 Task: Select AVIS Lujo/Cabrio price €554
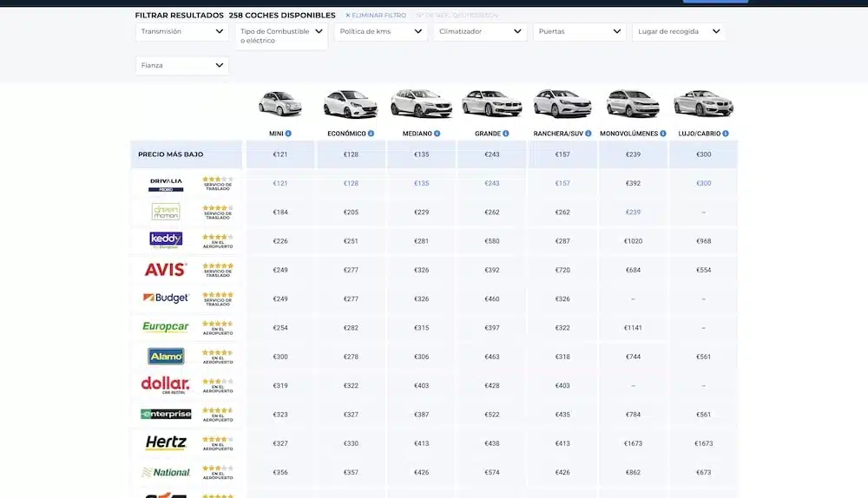704,270
